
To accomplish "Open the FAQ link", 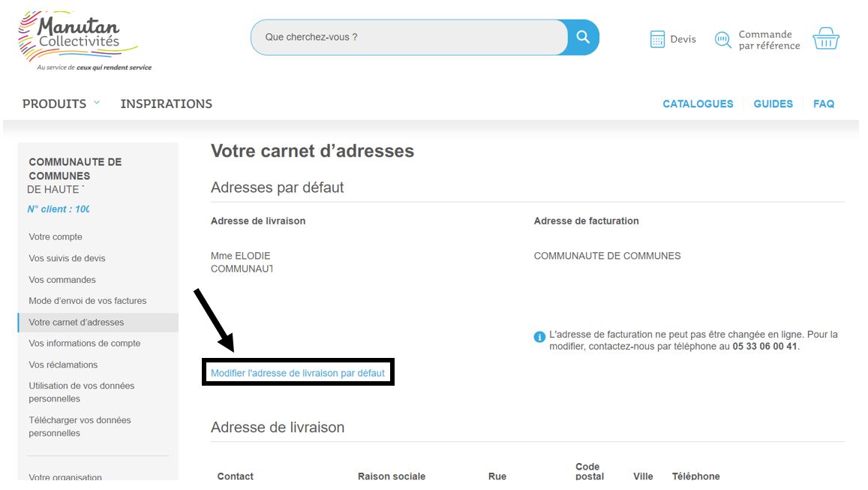I will coord(823,104).
